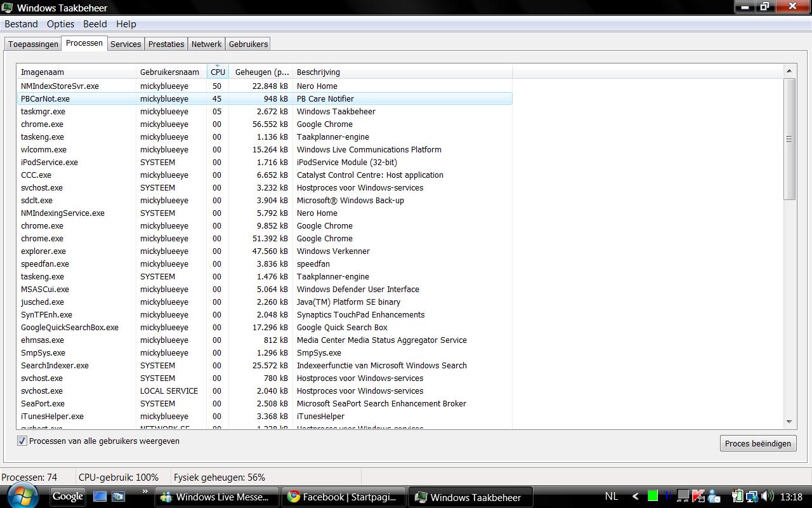
Task: Select explorer.exe process row
Action: [x=265, y=251]
